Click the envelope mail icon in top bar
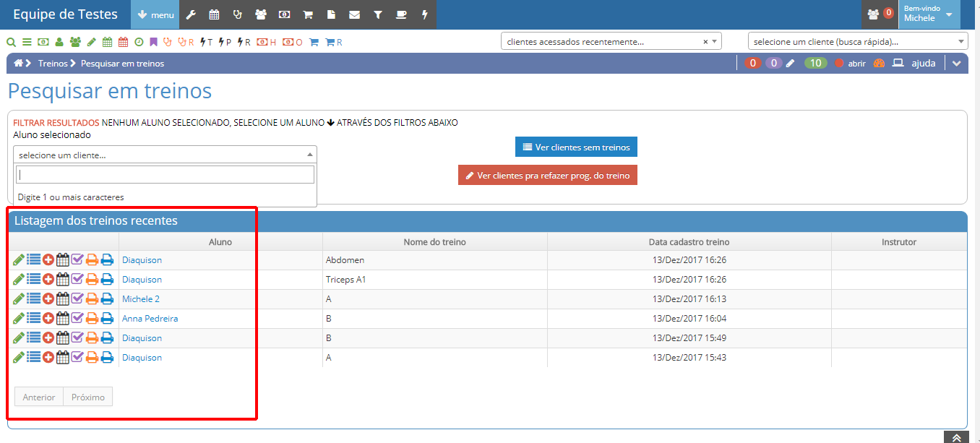980x443 pixels. pyautogui.click(x=354, y=14)
